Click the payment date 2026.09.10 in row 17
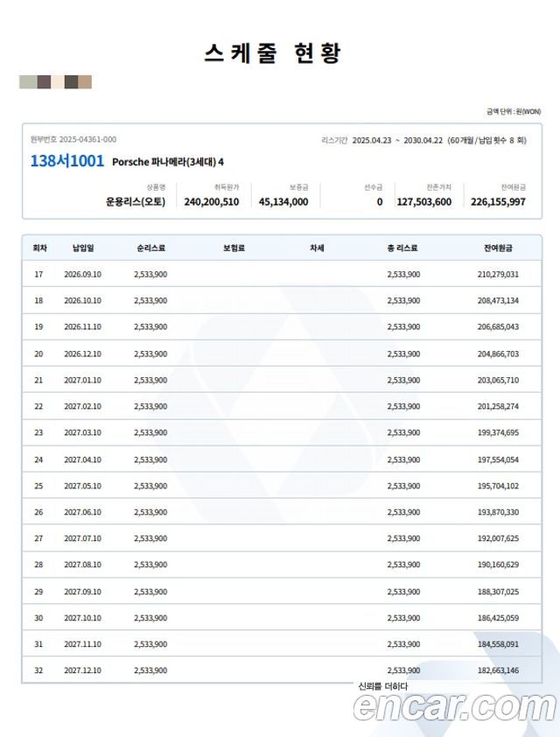 point(82,274)
